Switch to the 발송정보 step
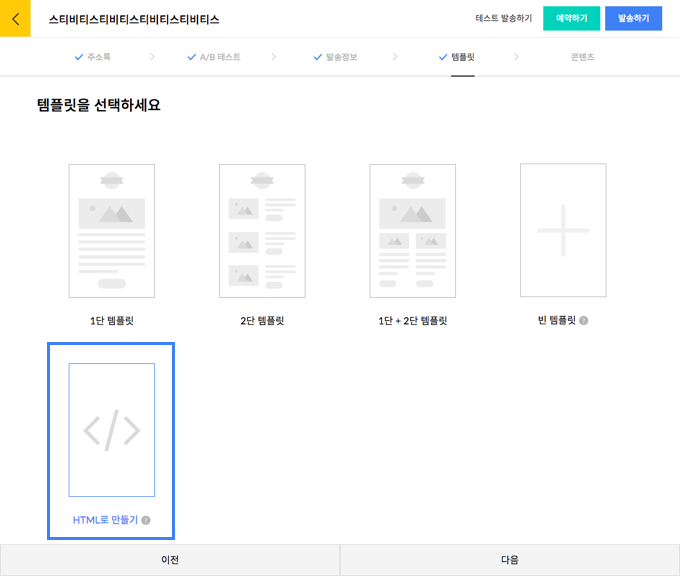This screenshot has height=576, width=680. coord(335,57)
